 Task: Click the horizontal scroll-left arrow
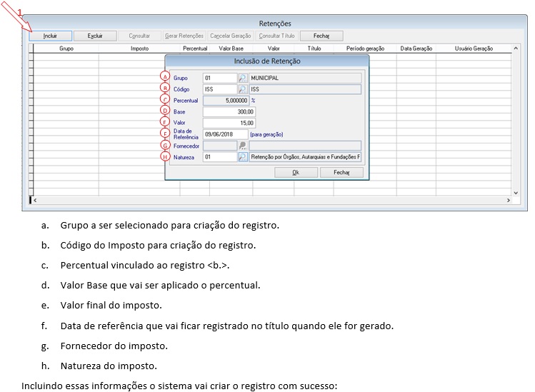[35, 200]
